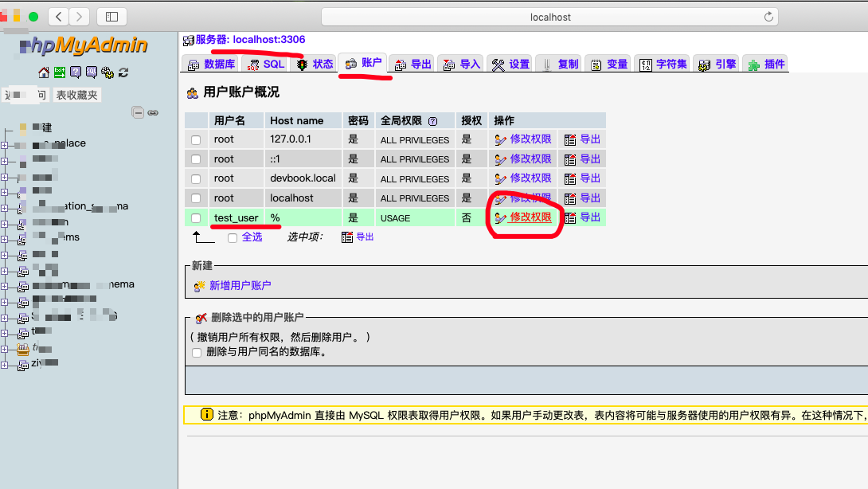Click export icon in root devbook.local row
Viewport: 868px width, 489px height.
(x=570, y=179)
